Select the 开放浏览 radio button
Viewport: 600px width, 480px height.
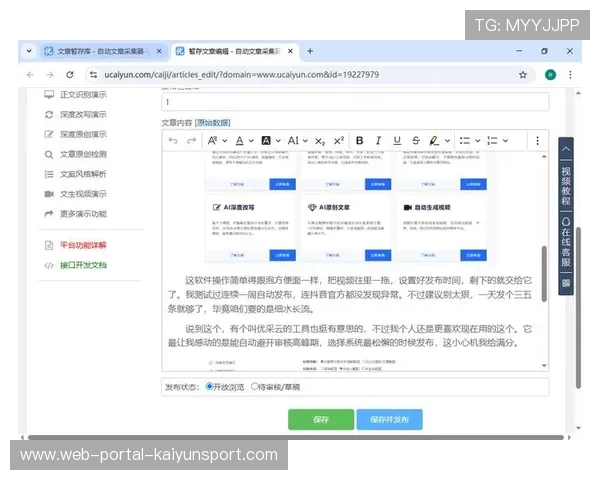(209, 386)
